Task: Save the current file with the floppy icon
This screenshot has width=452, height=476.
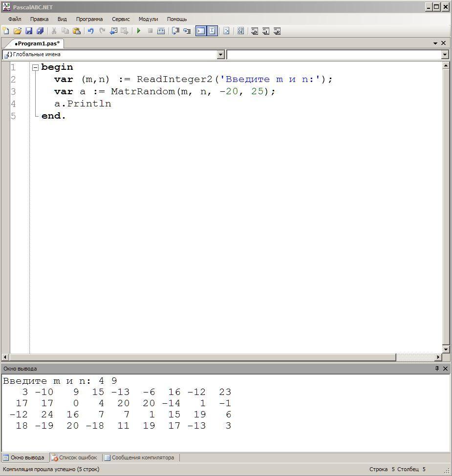Action: click(x=29, y=31)
